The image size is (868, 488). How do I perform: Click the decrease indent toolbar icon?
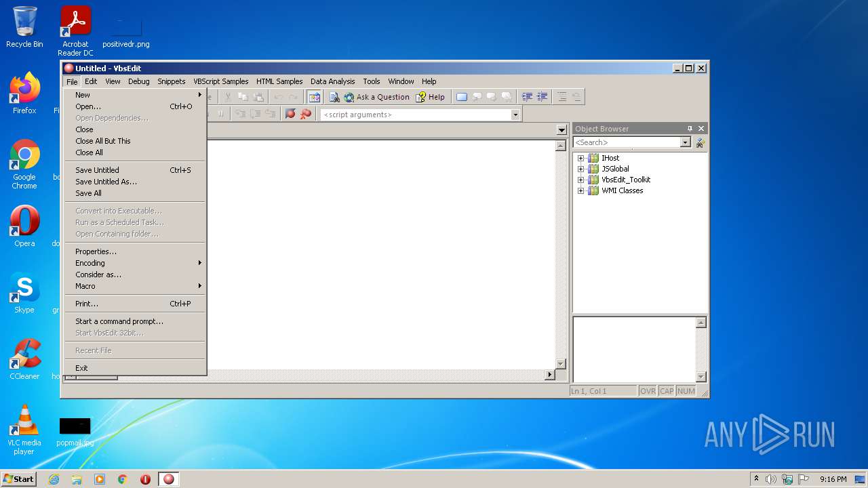pyautogui.click(x=542, y=97)
